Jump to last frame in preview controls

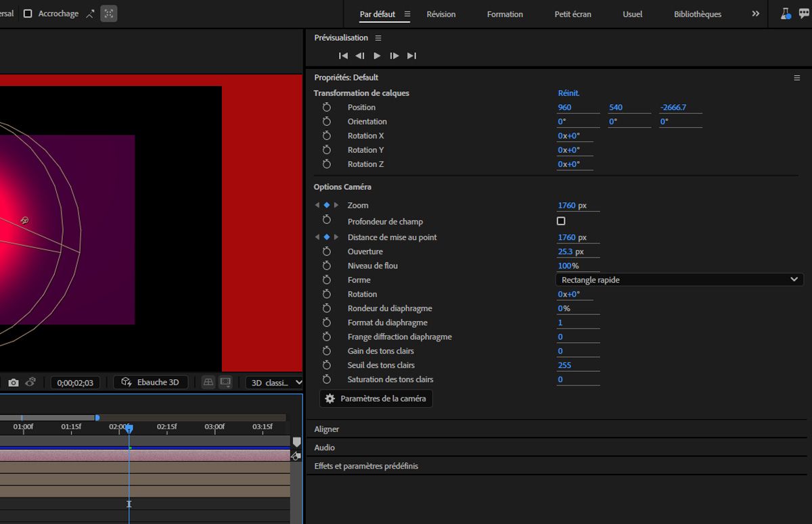(x=411, y=56)
